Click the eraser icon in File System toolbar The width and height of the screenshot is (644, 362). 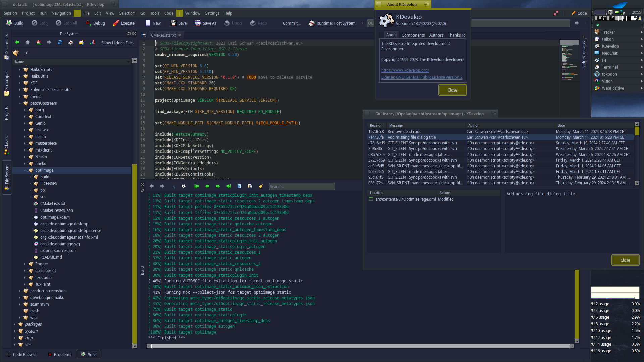[x=71, y=42]
